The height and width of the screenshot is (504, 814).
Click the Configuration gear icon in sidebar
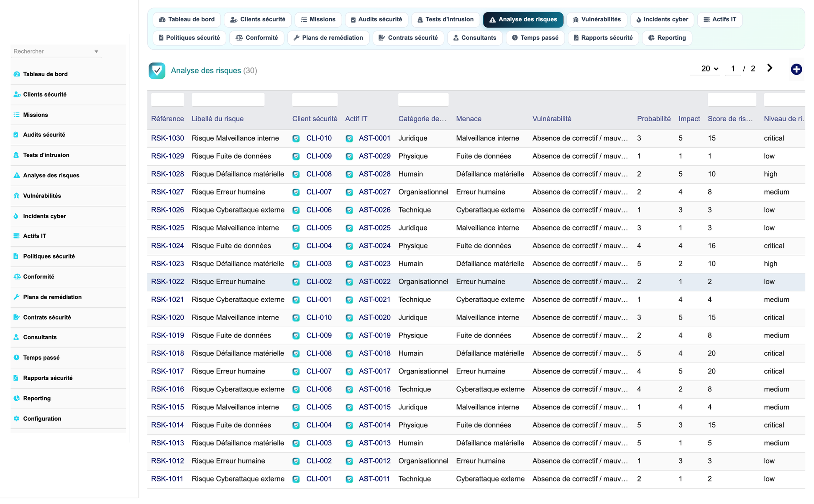(16, 419)
